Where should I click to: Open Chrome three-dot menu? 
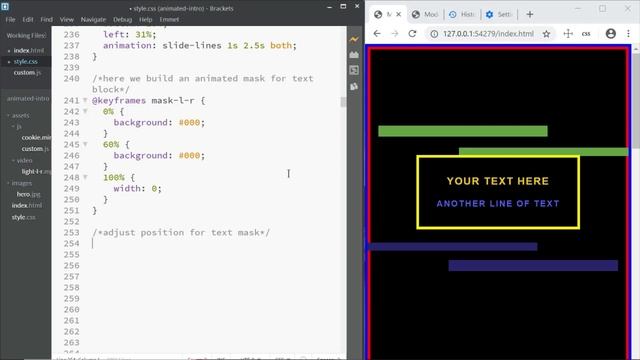629,33
